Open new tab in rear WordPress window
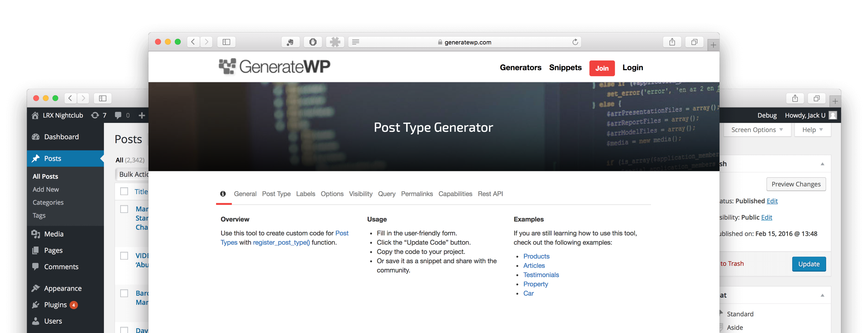The image size is (868, 333). pyautogui.click(x=835, y=101)
